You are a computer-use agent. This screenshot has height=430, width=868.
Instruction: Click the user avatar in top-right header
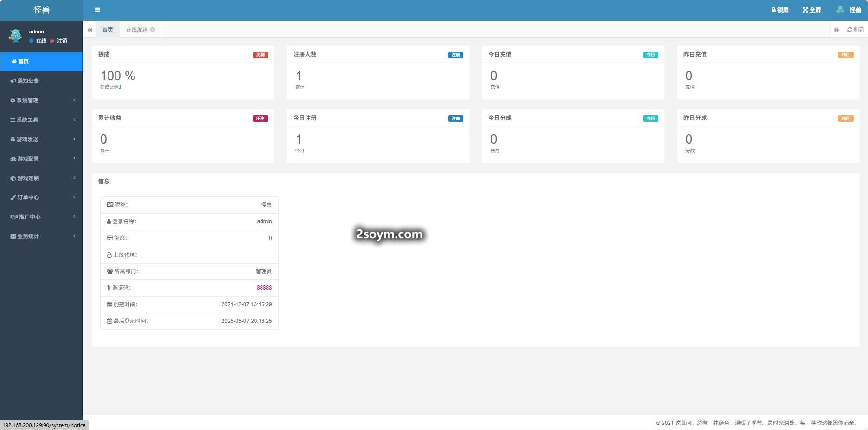[x=840, y=10]
